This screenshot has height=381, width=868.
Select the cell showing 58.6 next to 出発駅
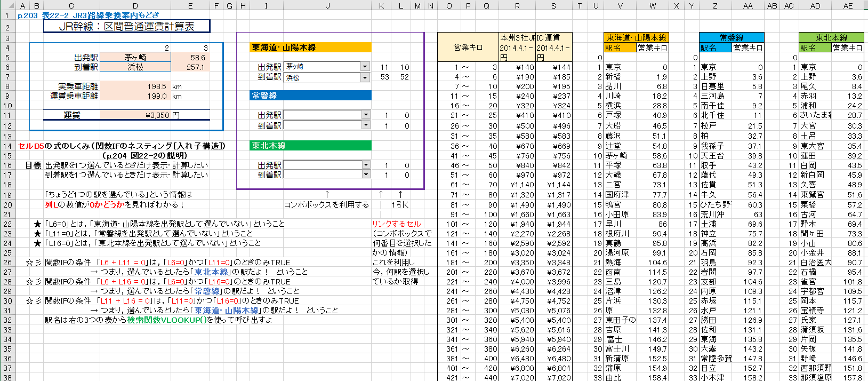tap(190, 57)
